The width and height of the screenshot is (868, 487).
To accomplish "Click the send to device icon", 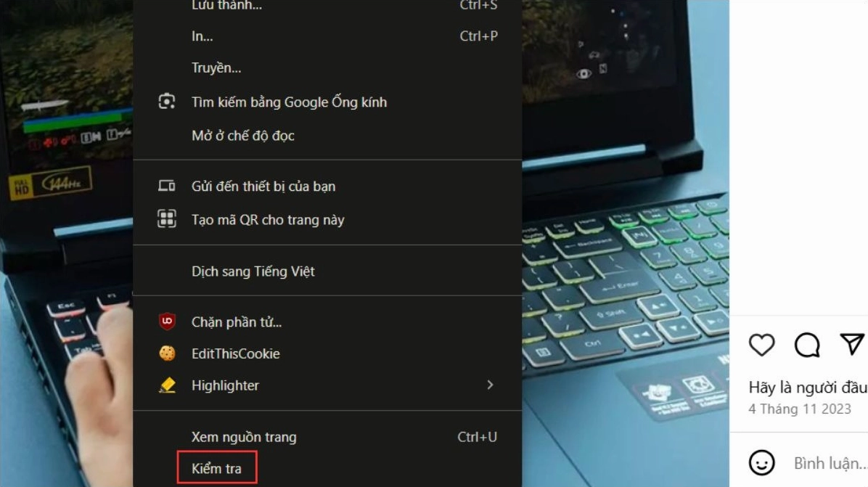I will pyautogui.click(x=167, y=186).
